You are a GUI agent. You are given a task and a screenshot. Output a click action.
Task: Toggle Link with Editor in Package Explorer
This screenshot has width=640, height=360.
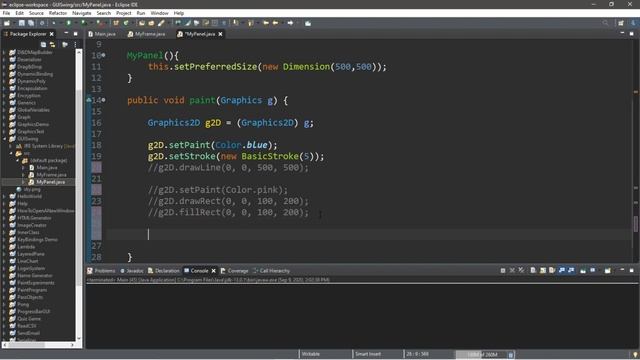tap(53, 44)
